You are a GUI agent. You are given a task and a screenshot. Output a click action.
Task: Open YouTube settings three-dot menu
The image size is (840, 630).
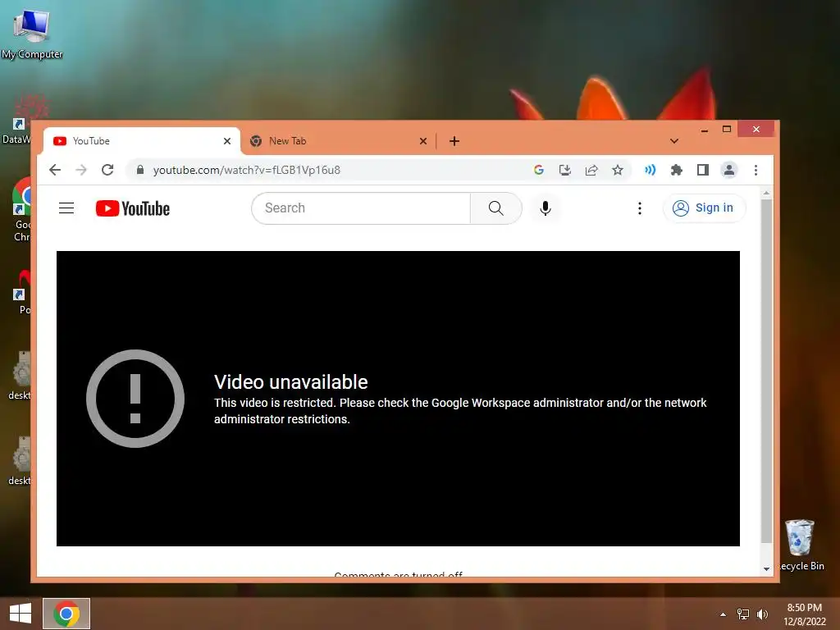pos(640,208)
